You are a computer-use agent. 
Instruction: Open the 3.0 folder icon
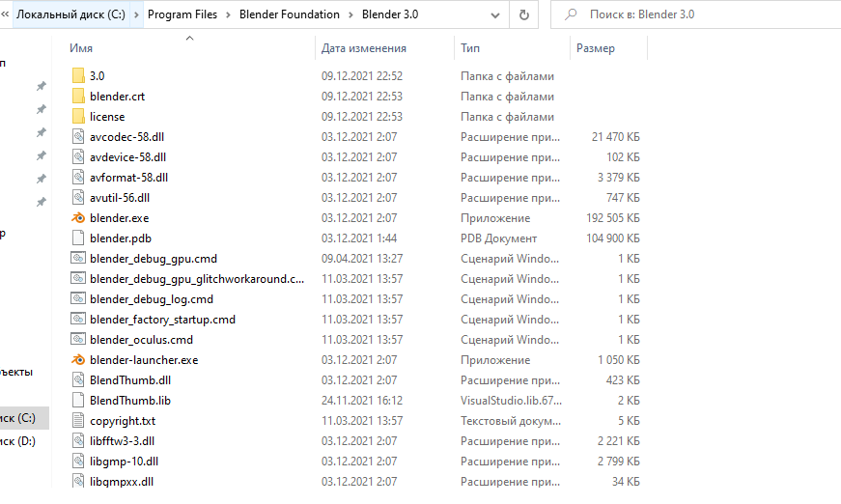pyautogui.click(x=78, y=75)
